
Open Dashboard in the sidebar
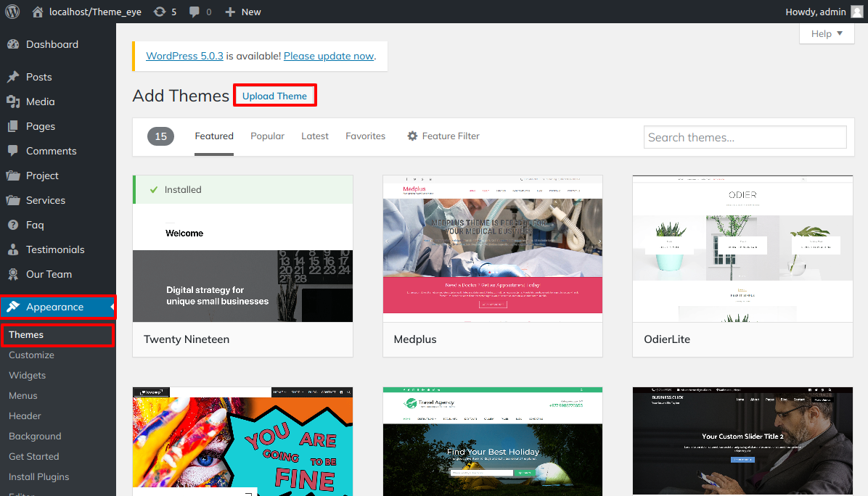52,44
